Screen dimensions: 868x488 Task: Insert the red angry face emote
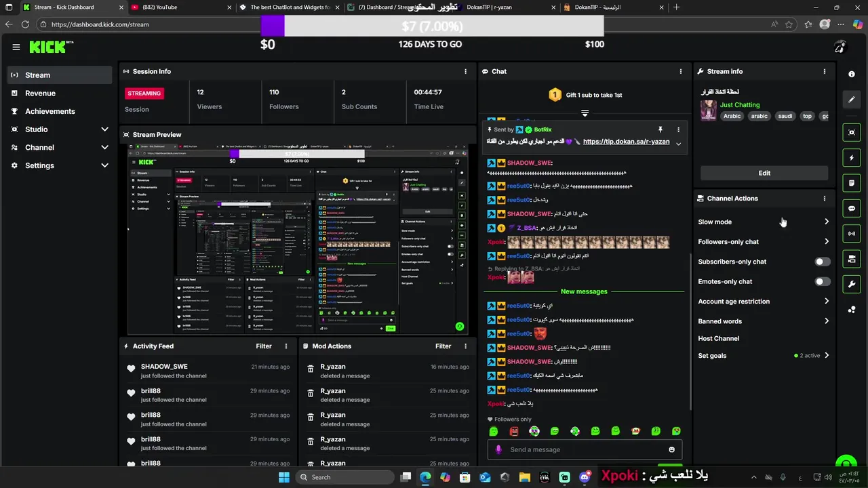point(514,431)
